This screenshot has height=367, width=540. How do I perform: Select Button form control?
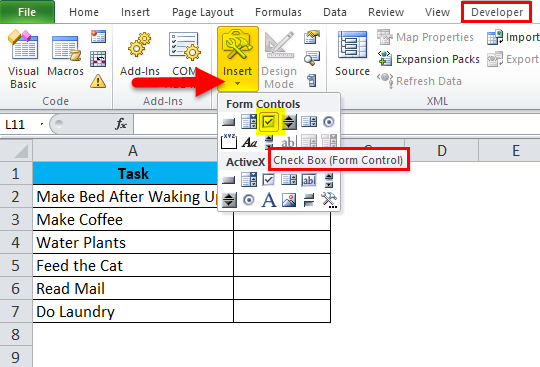click(228, 122)
